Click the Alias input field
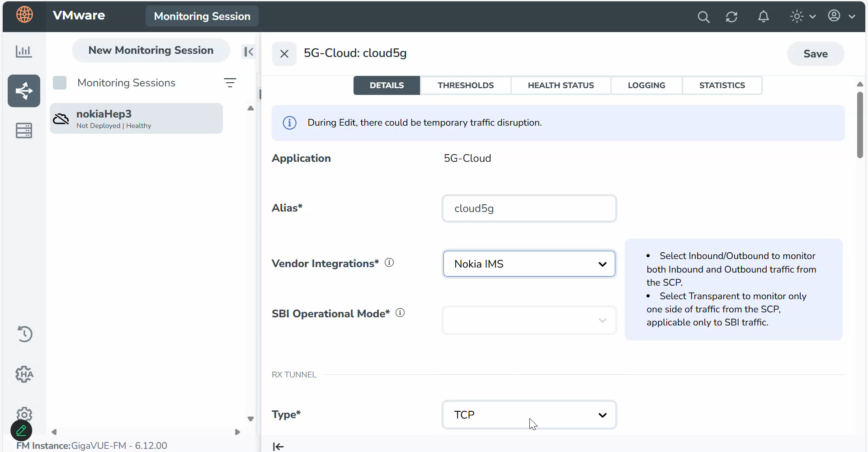Image resolution: width=868 pixels, height=452 pixels. tap(529, 208)
